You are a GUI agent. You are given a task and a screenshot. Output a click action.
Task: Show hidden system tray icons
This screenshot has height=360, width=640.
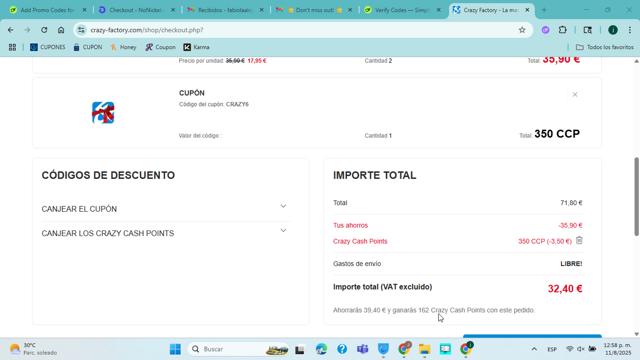pos(534,349)
